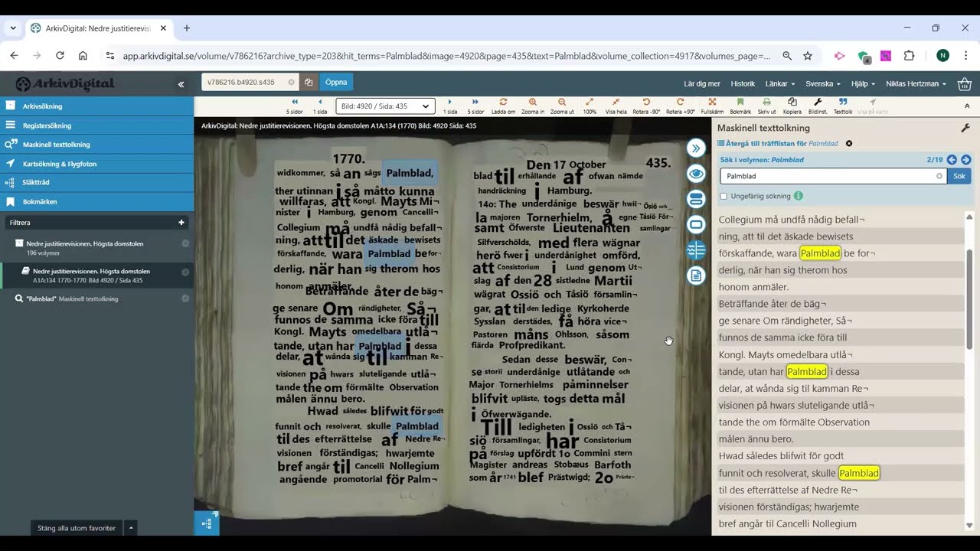Open Släktträd in sidebar
This screenshot has width=980, height=551.
(x=96, y=182)
